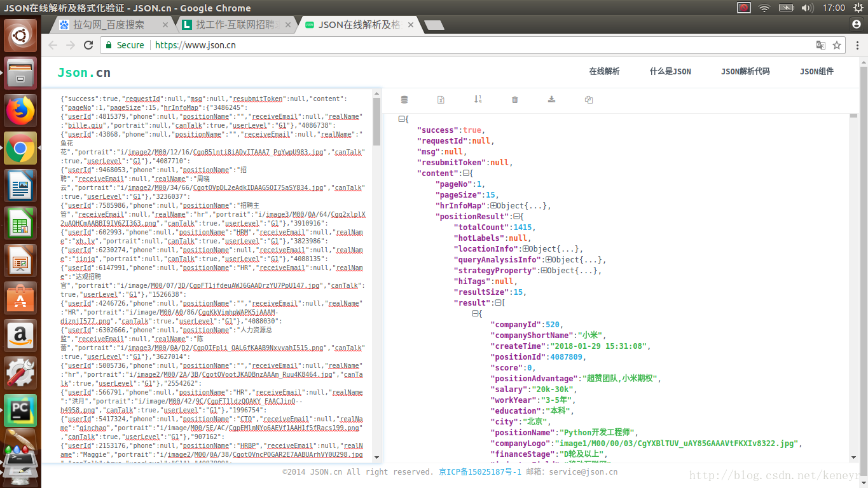The width and height of the screenshot is (868, 488).
Task: Open Ubuntu Software from the dock
Action: tap(21, 299)
